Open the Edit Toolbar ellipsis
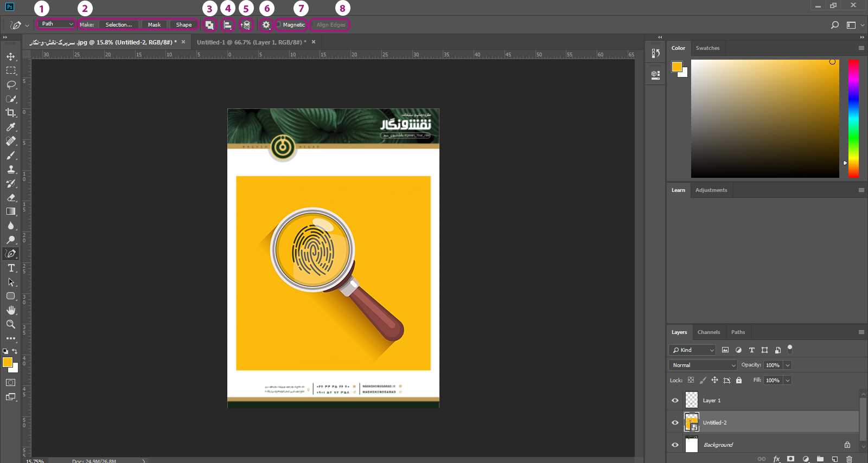This screenshot has height=463, width=868. (11, 338)
